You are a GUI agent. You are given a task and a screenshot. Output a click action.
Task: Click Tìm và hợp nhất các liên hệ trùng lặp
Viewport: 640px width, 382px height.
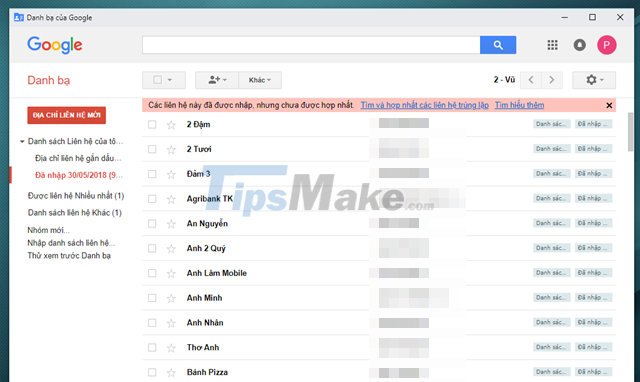click(x=424, y=105)
